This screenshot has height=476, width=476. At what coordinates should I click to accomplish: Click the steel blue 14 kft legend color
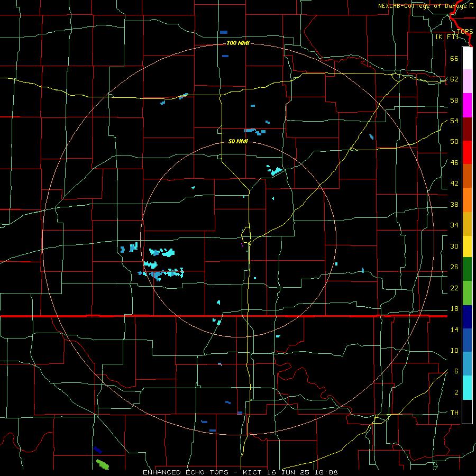click(x=467, y=364)
